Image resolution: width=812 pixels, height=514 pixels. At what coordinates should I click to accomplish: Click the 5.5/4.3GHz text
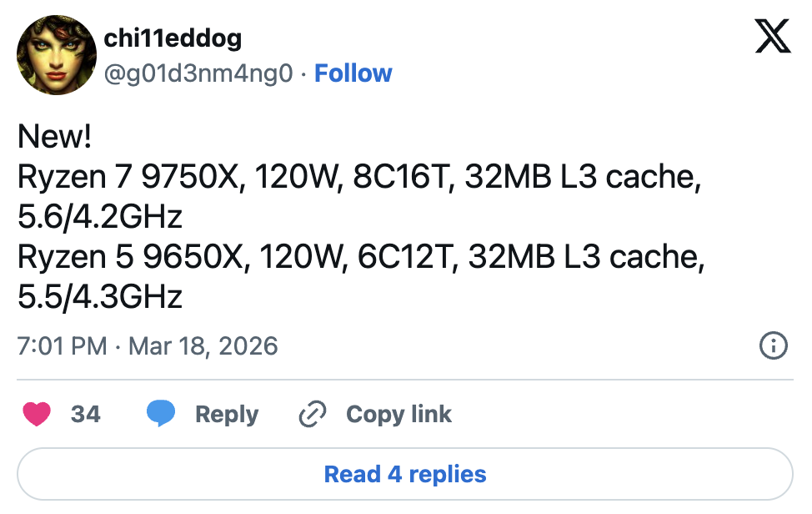pyautogui.click(x=100, y=297)
